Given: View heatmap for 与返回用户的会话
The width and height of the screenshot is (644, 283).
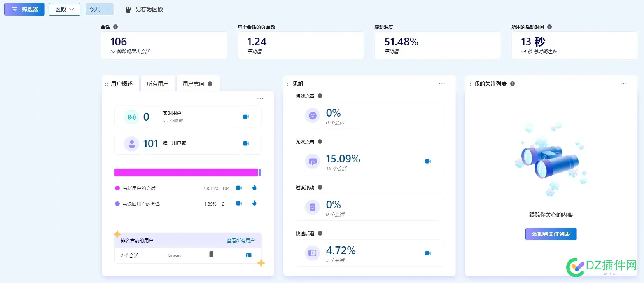Looking at the screenshot, I should pyautogui.click(x=254, y=203).
